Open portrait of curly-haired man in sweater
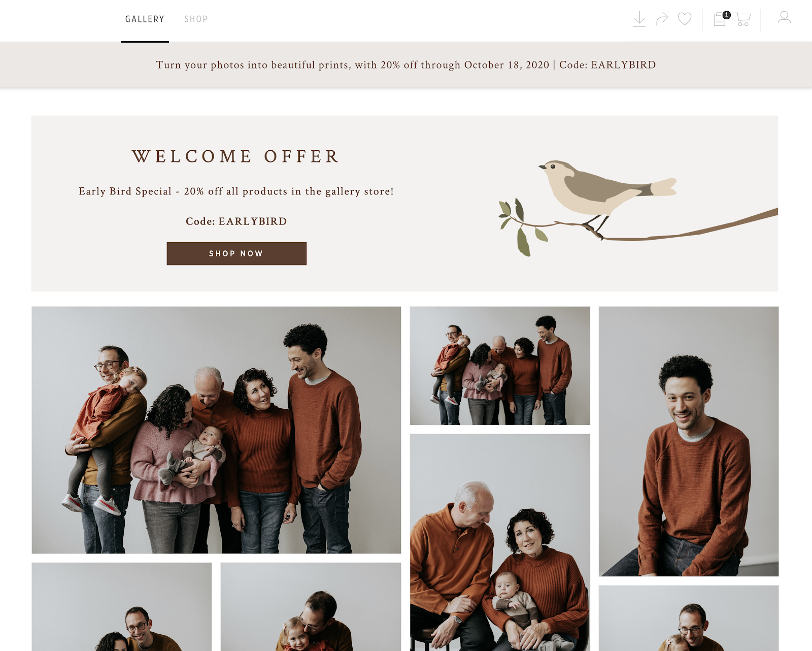The width and height of the screenshot is (812, 651). [689, 441]
